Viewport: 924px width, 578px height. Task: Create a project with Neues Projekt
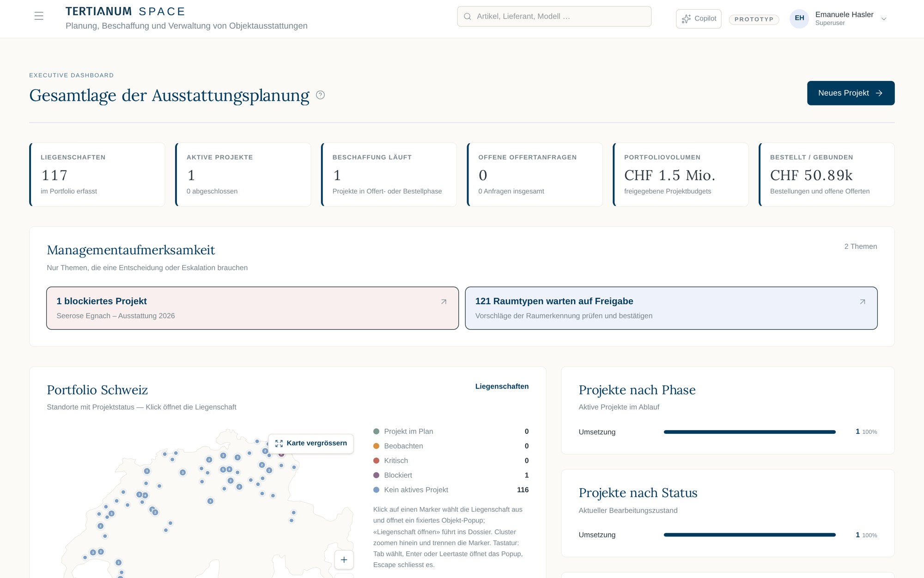851,93
